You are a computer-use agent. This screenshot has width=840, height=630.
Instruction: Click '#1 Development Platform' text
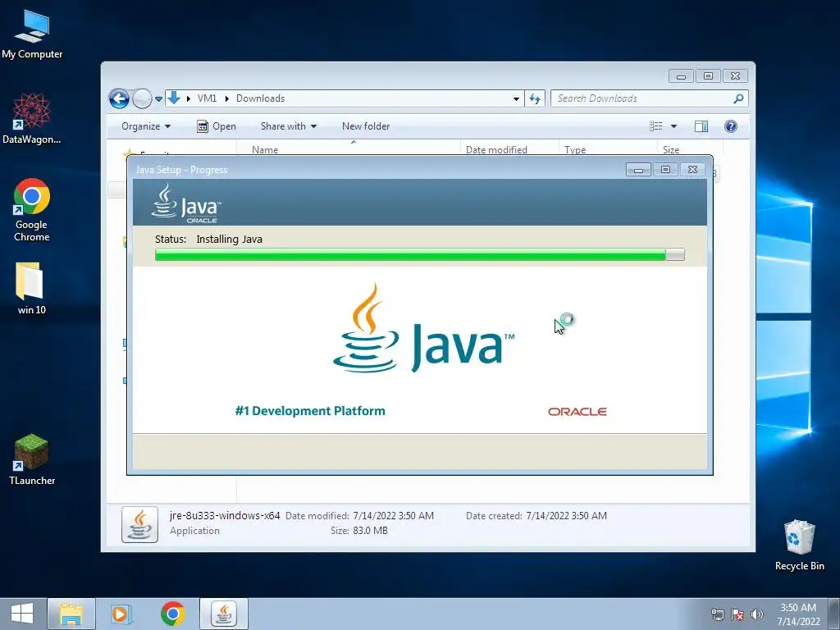click(x=310, y=411)
